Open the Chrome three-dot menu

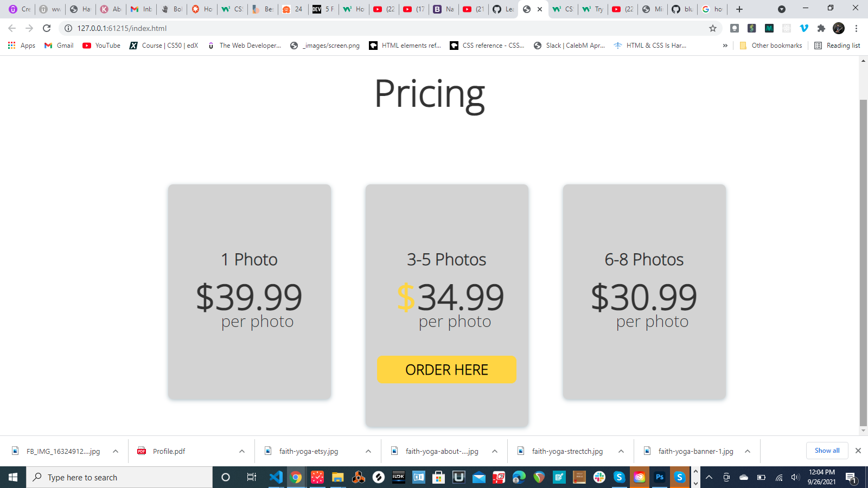[x=856, y=28]
